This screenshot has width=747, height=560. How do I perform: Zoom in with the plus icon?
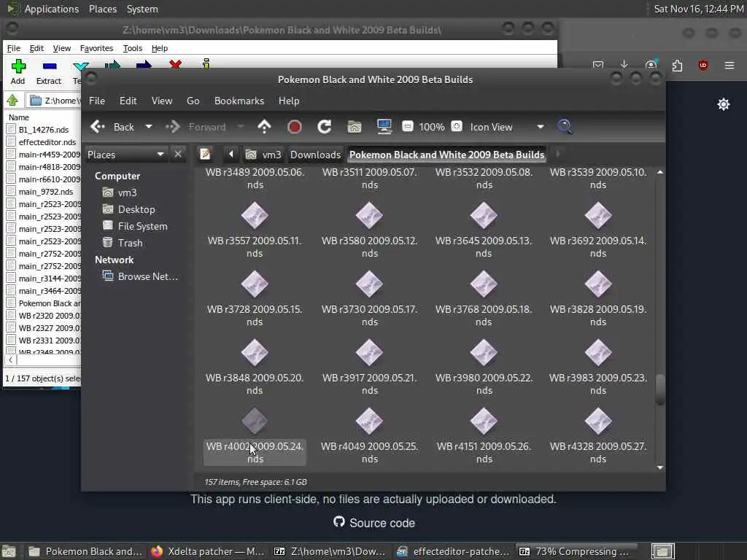click(x=457, y=127)
